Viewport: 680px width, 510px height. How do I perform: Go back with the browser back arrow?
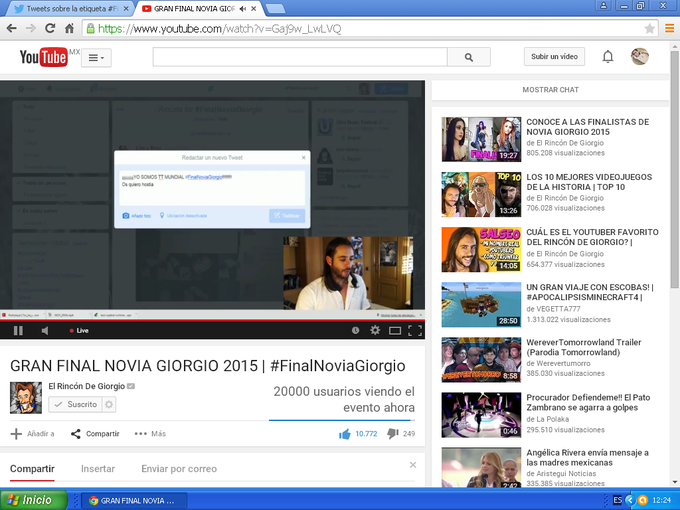click(12, 29)
